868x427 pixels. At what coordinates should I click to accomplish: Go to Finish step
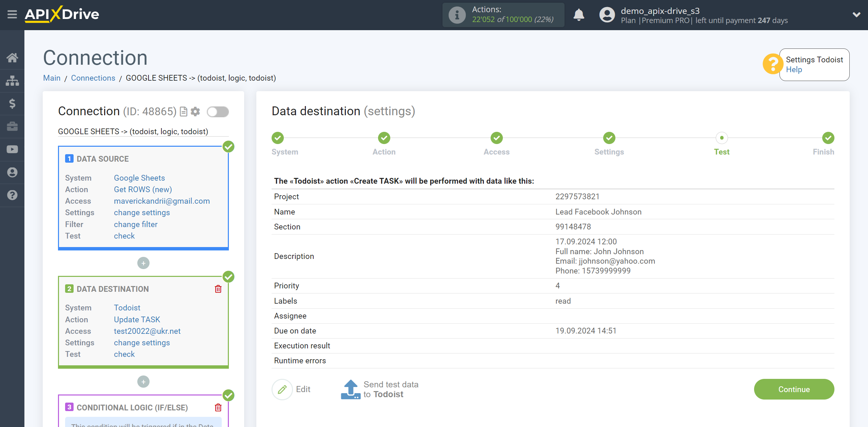(828, 138)
